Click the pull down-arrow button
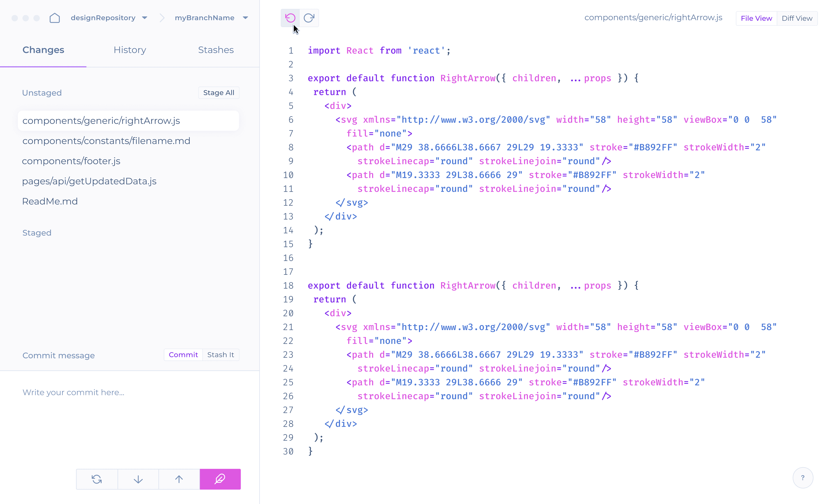Image resolution: width=829 pixels, height=504 pixels. coord(138,479)
